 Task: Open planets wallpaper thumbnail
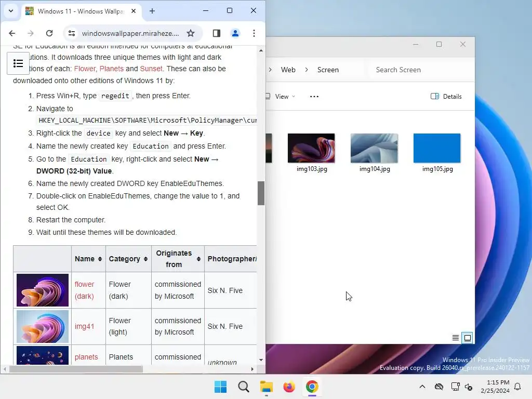tap(43, 355)
